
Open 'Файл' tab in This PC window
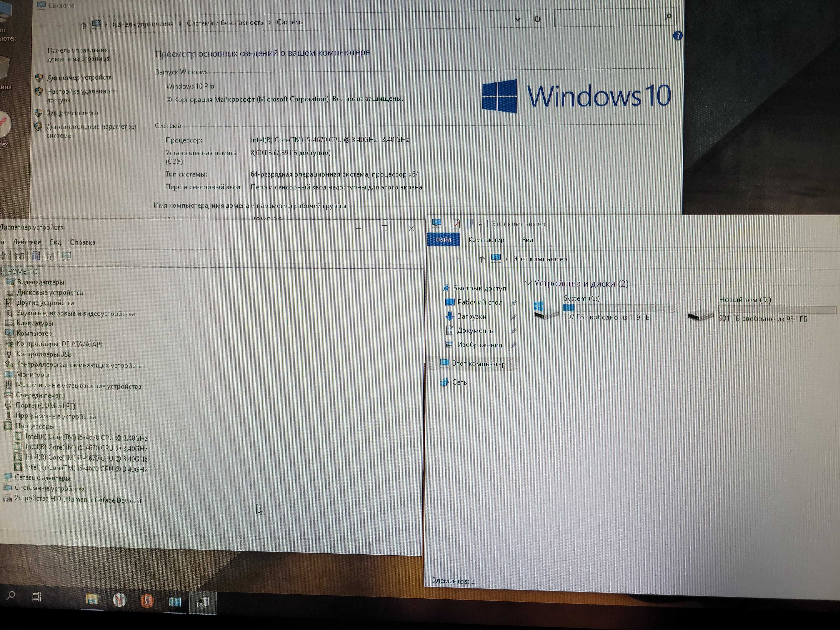point(443,240)
